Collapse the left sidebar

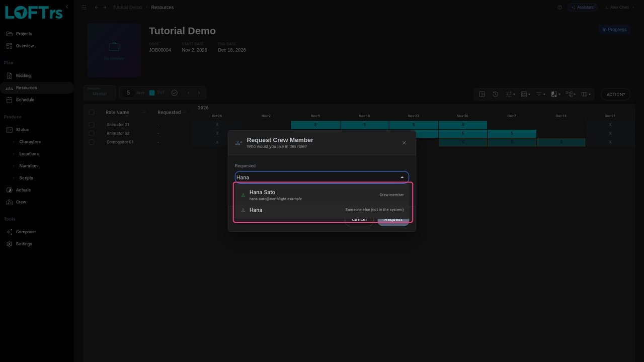pos(67,7)
